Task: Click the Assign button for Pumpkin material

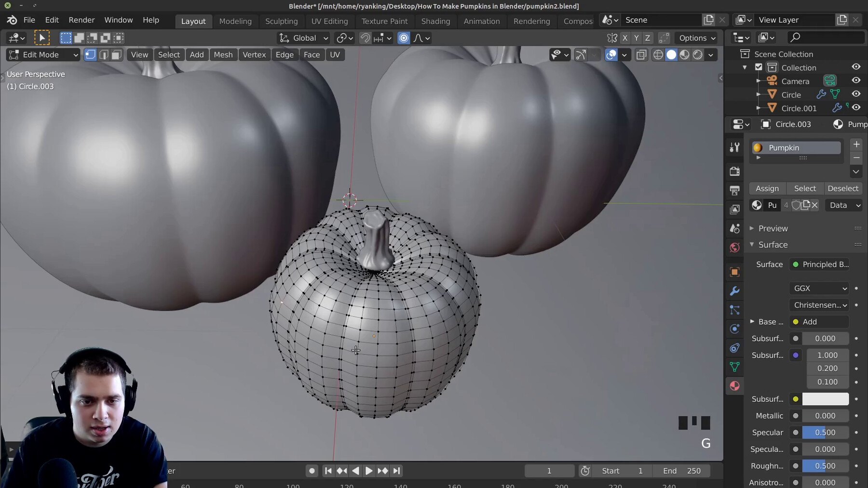Action: coord(767,188)
